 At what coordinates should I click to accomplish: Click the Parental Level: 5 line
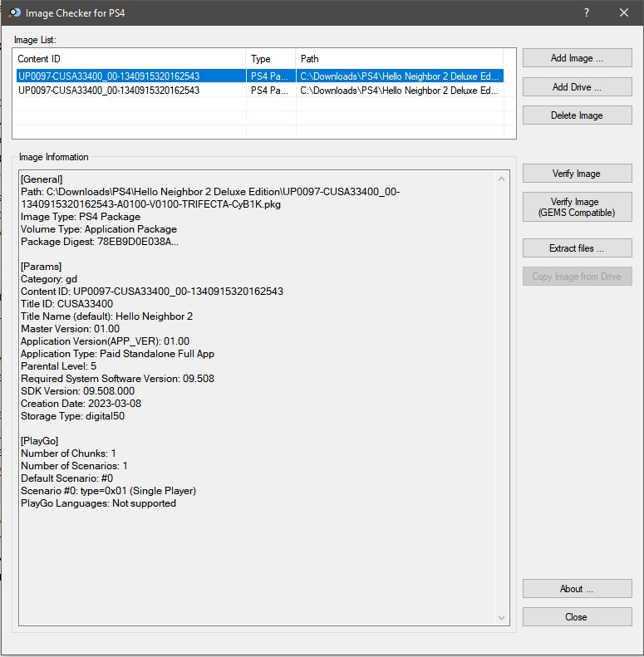click(x=58, y=366)
